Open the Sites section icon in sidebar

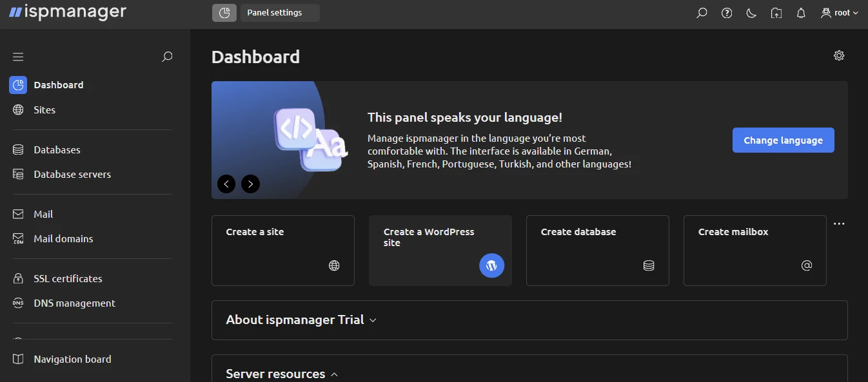coord(17,110)
